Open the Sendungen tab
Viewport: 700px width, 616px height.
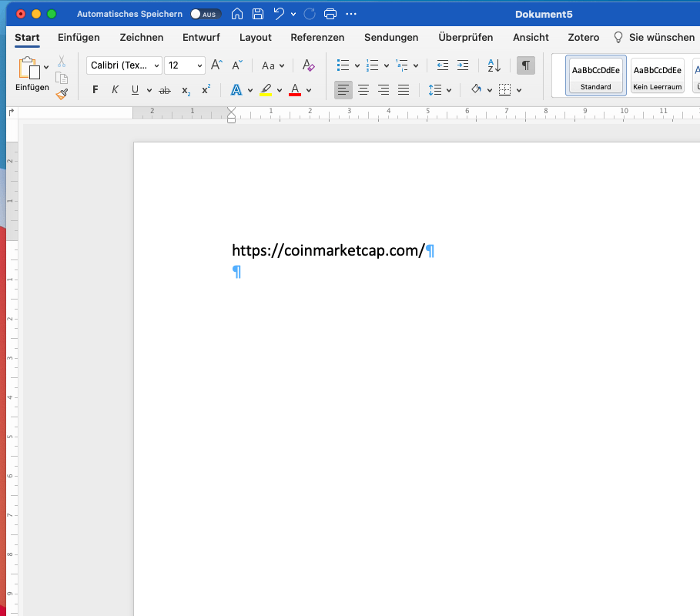point(391,38)
